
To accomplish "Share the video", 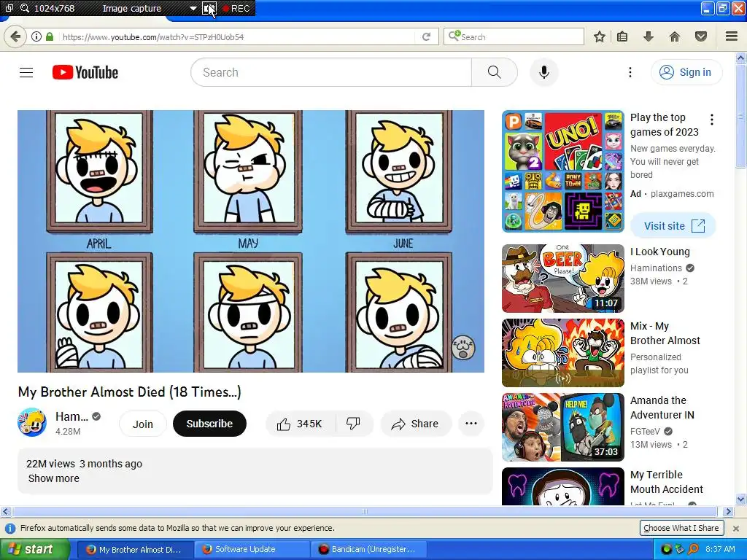I will click(415, 424).
